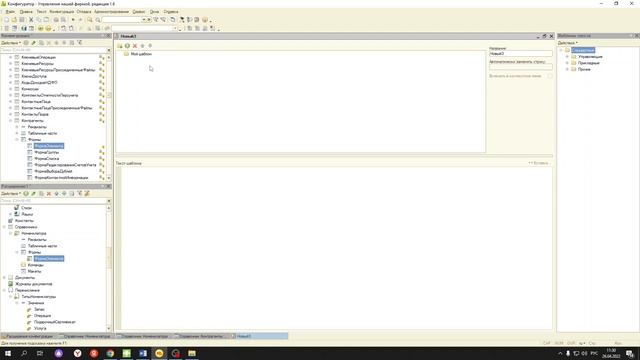This screenshot has height=360, width=640.
Task: Click the auto-replace string input field
Action: 521,67
